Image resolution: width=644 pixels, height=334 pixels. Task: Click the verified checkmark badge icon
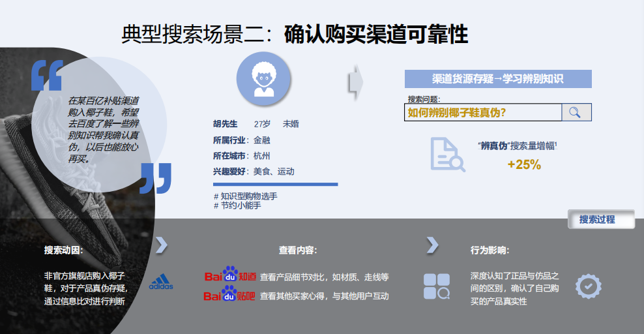click(588, 286)
